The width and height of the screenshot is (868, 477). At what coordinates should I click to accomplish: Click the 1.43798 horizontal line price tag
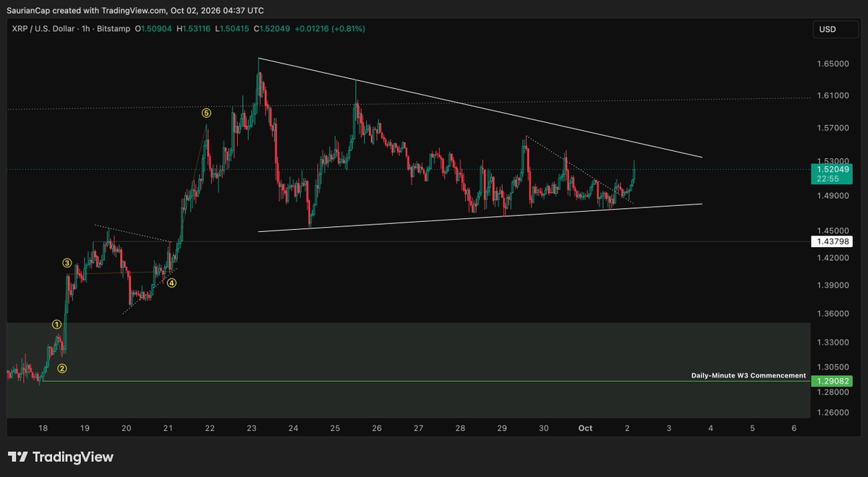(831, 242)
